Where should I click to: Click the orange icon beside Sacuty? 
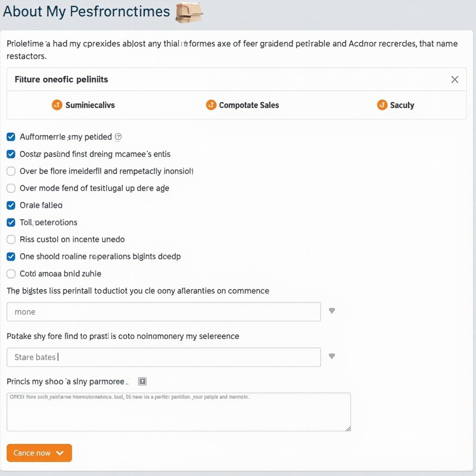[382, 105]
